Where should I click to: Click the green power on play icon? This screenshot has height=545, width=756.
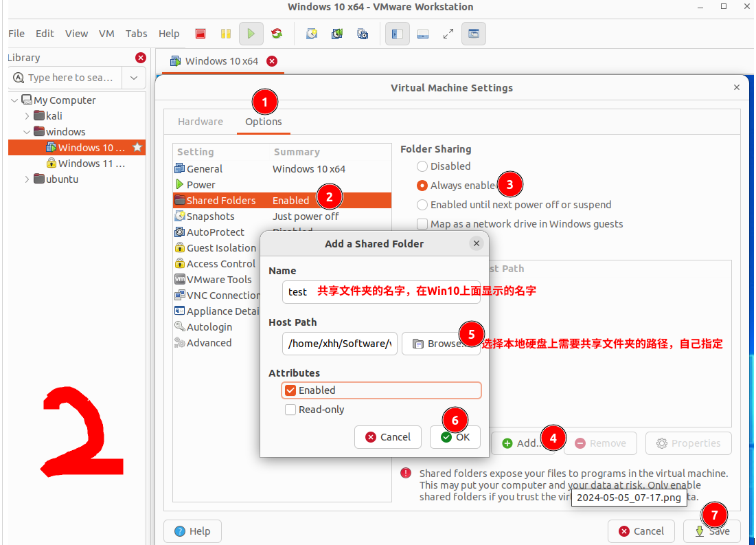251,34
